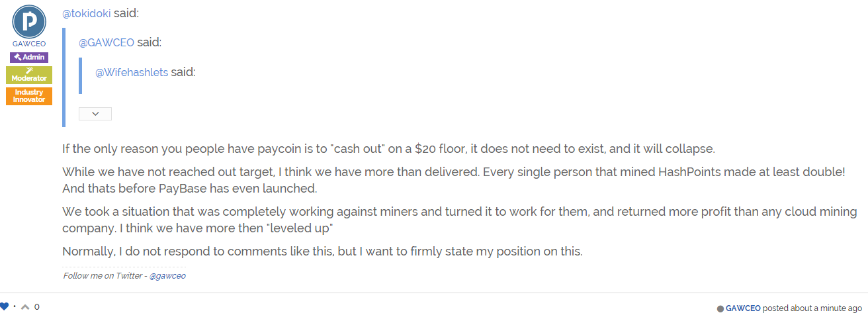Click the vote count number zero

pos(37,307)
